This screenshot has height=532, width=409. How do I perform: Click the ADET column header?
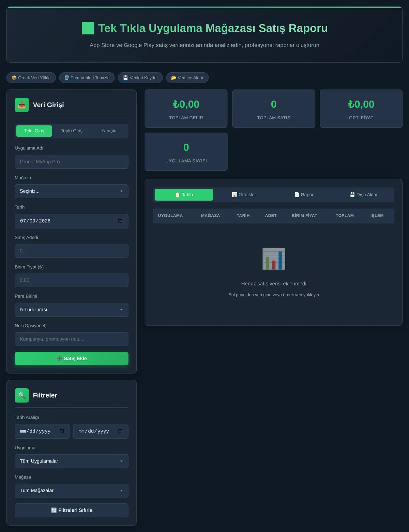[271, 216]
